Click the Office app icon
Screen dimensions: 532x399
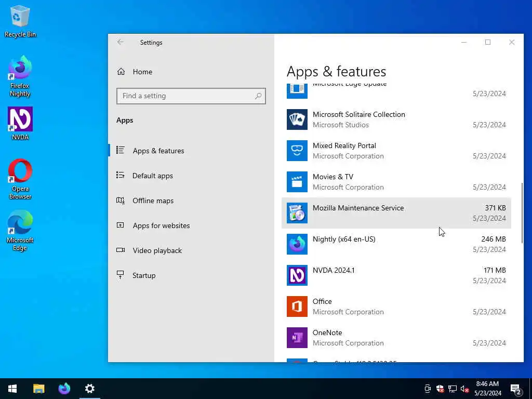(x=297, y=307)
